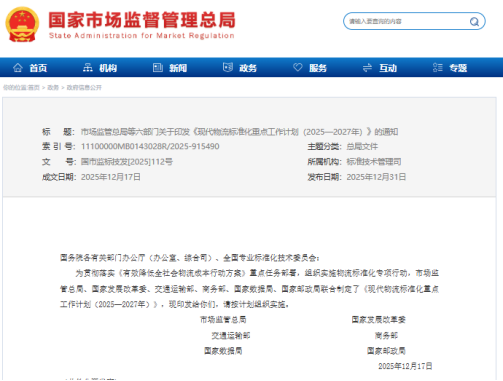Image resolution: width=503 pixels, height=381 pixels.
Task: Follow the 政府信息公开 breadcrumb link
Action: [84, 88]
